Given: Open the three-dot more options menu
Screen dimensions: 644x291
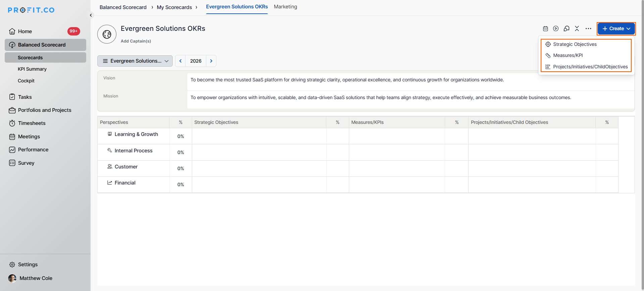Looking at the screenshot, I should click(588, 29).
